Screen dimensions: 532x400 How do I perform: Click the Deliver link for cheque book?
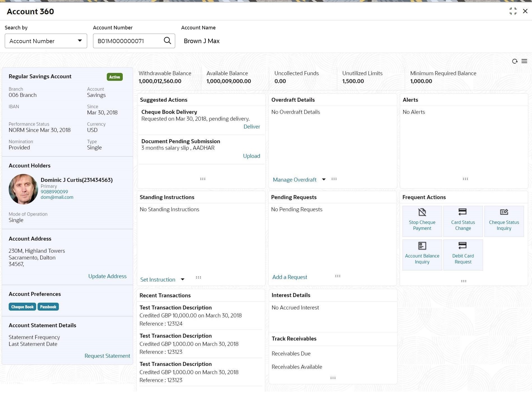252,127
